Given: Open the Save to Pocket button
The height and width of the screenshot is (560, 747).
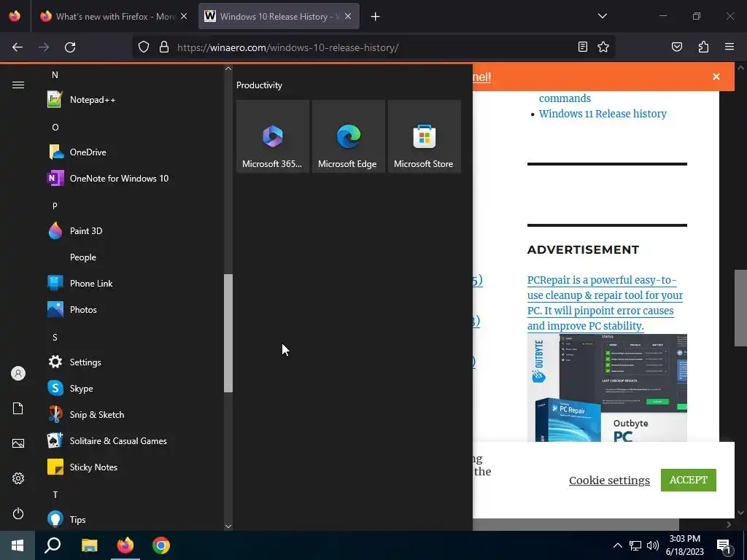Looking at the screenshot, I should (677, 47).
